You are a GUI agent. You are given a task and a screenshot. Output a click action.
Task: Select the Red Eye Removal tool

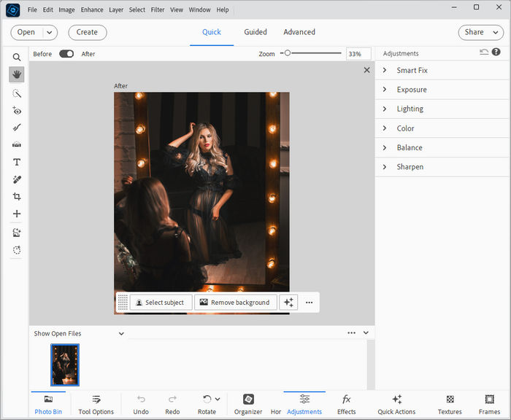(17, 111)
